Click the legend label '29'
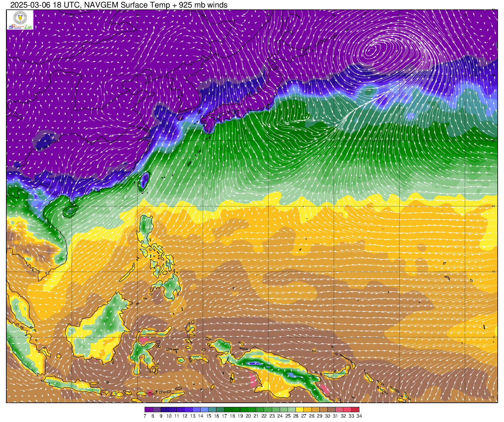504x422 pixels. 320,416
